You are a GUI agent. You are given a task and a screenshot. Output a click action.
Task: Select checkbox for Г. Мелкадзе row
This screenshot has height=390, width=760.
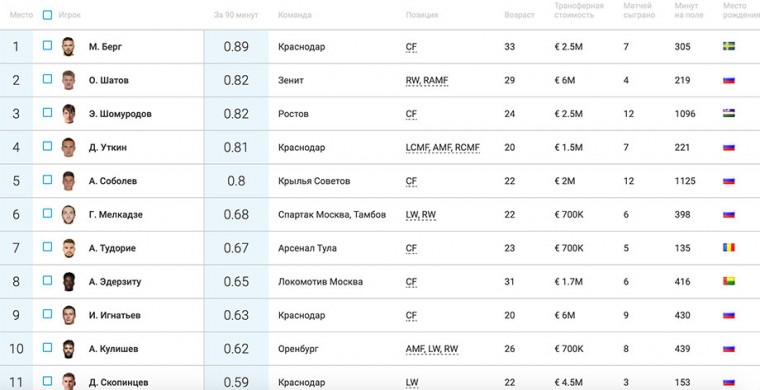point(47,213)
